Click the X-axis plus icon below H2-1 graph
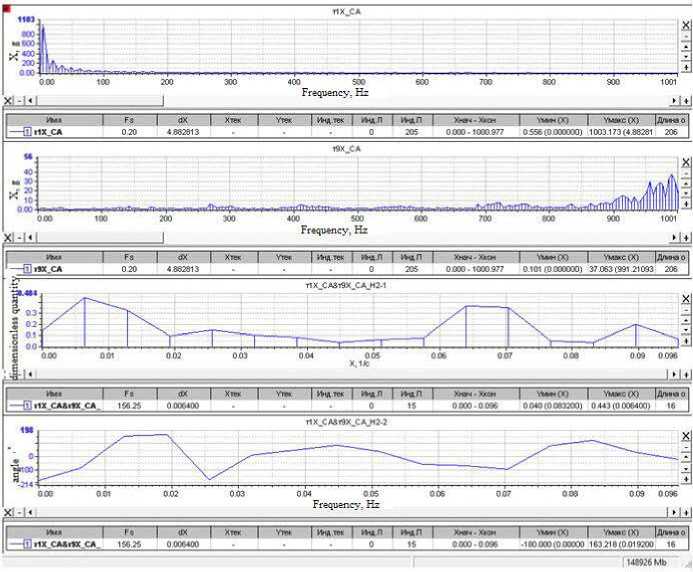This screenshot has width=693, height=572. [685, 374]
